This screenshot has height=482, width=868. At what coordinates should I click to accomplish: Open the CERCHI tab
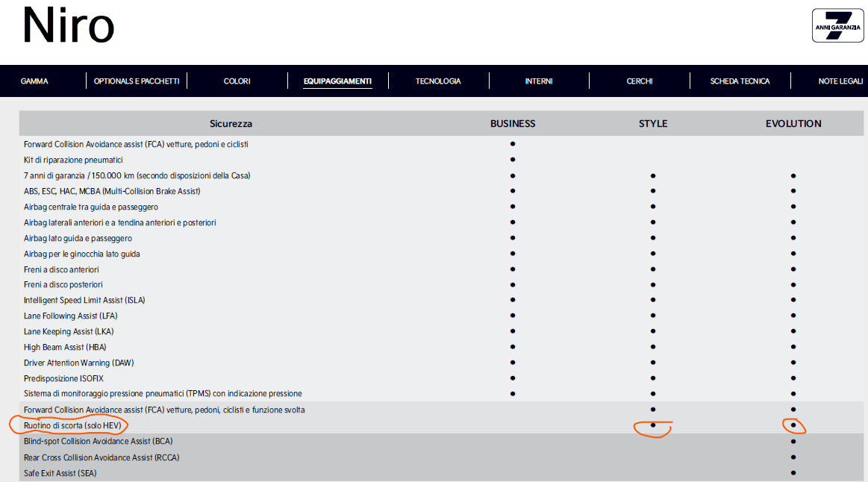click(640, 81)
